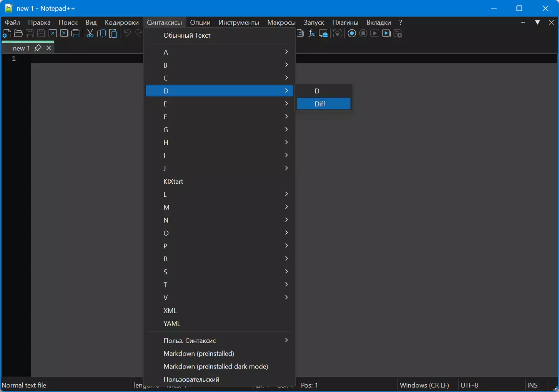Screen dimensions: 559x392
Task: Click the Stop macro recording icon
Action: click(363, 33)
